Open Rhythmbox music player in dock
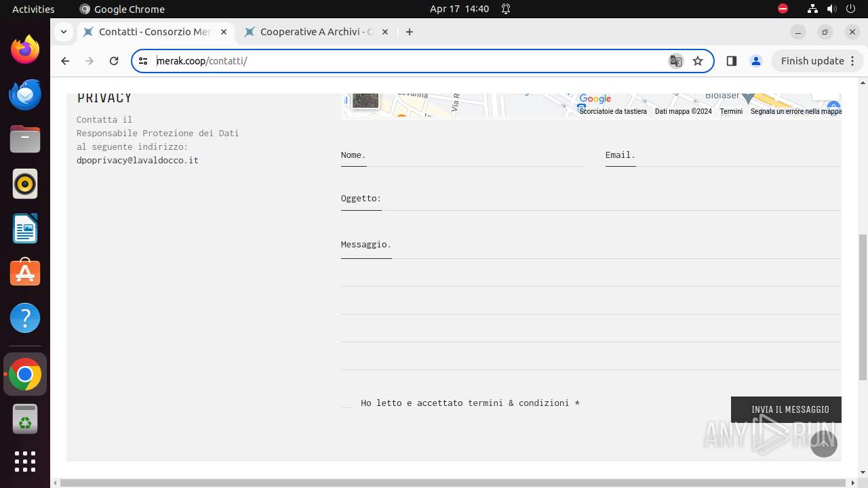The image size is (868, 488). (x=25, y=184)
